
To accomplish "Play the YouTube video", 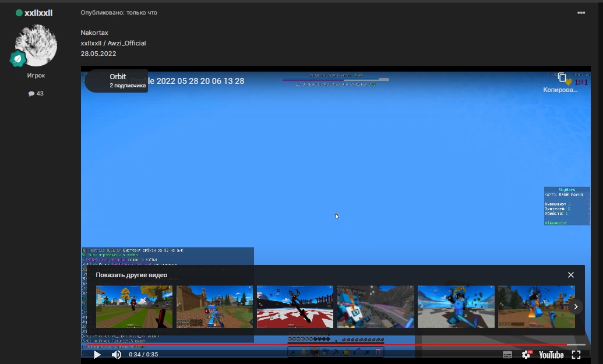I will pos(97,354).
